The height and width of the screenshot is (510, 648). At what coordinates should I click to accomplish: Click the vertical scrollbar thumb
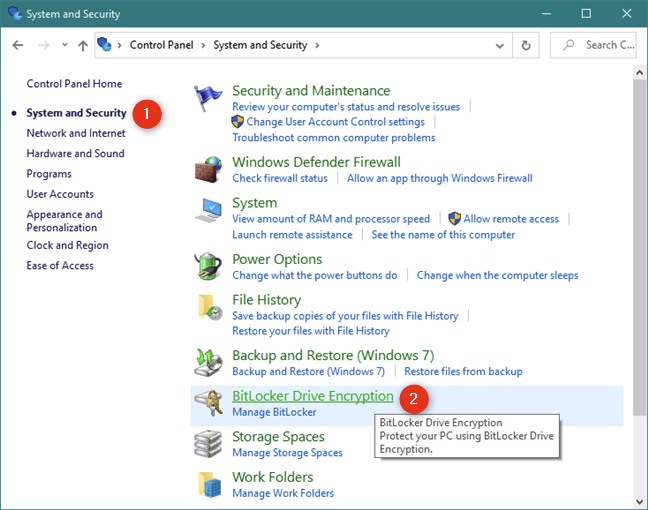pyautogui.click(x=640, y=248)
